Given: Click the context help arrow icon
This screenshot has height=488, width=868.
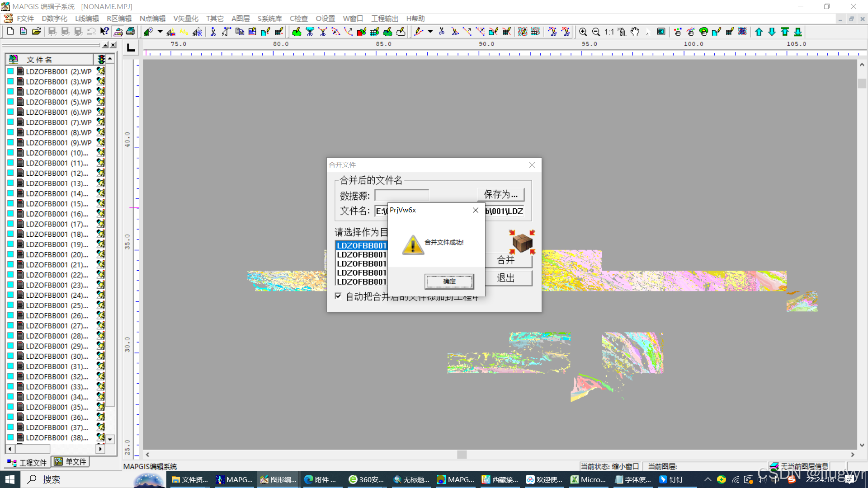Looking at the screenshot, I should 104,32.
